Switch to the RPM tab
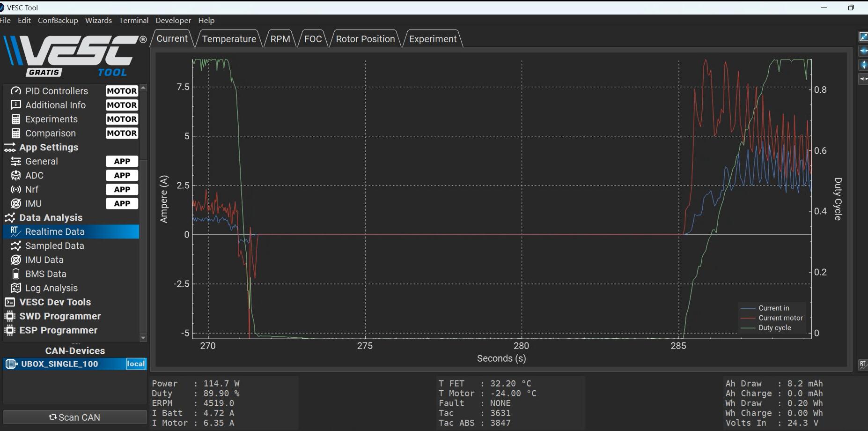The image size is (868, 431). point(280,39)
